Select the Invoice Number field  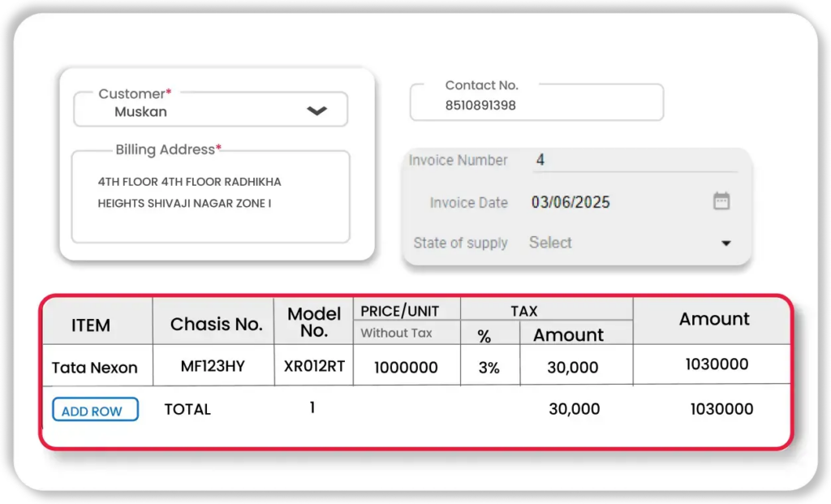click(x=633, y=161)
